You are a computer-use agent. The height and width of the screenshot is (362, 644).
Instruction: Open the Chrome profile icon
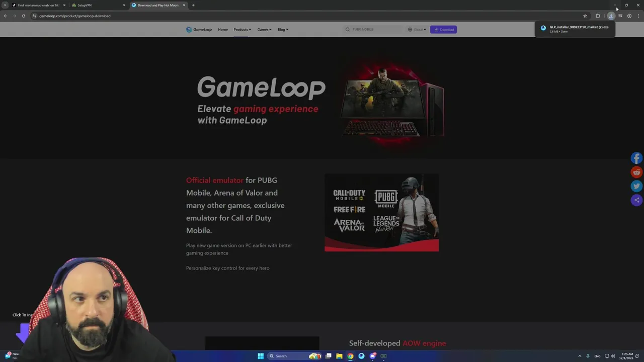coord(629,16)
